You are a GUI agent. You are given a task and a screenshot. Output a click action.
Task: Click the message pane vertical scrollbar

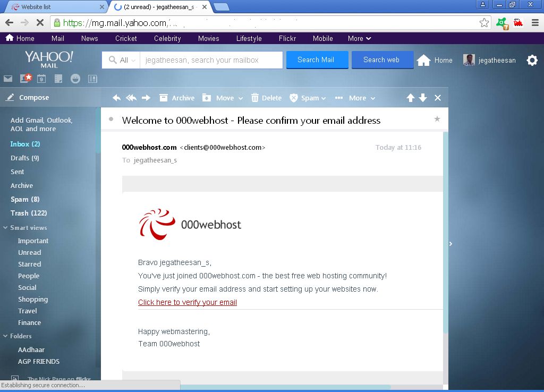pyautogui.click(x=446, y=232)
